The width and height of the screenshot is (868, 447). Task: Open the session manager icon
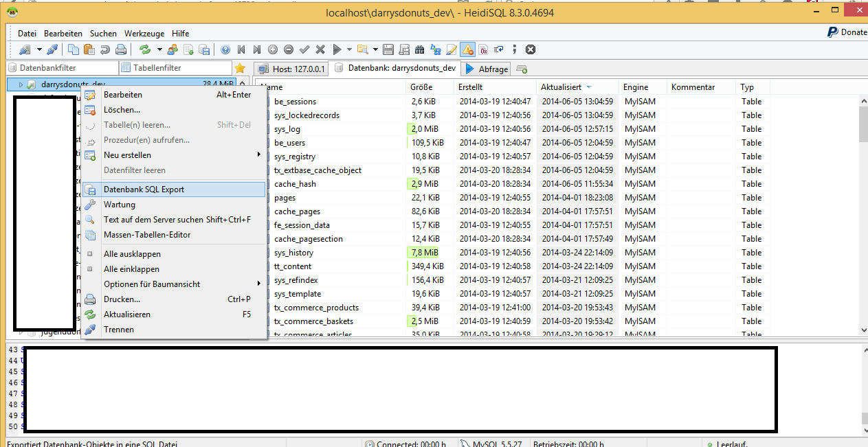tap(24, 49)
